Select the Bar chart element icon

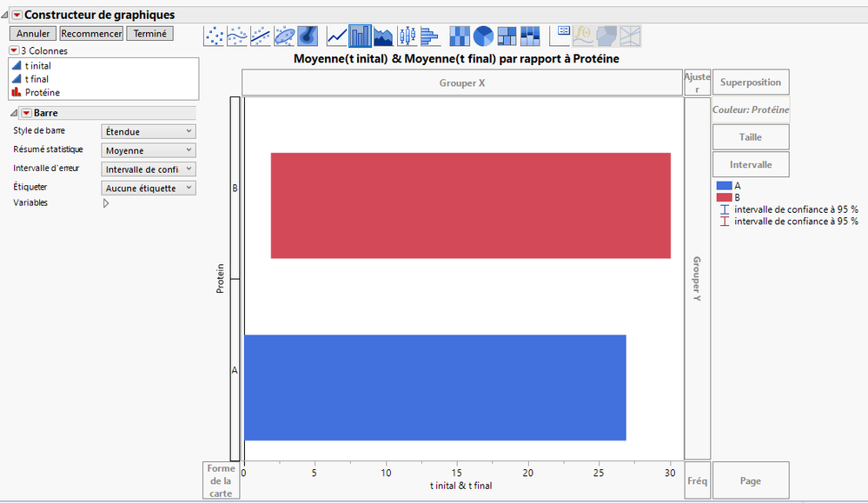tap(360, 36)
